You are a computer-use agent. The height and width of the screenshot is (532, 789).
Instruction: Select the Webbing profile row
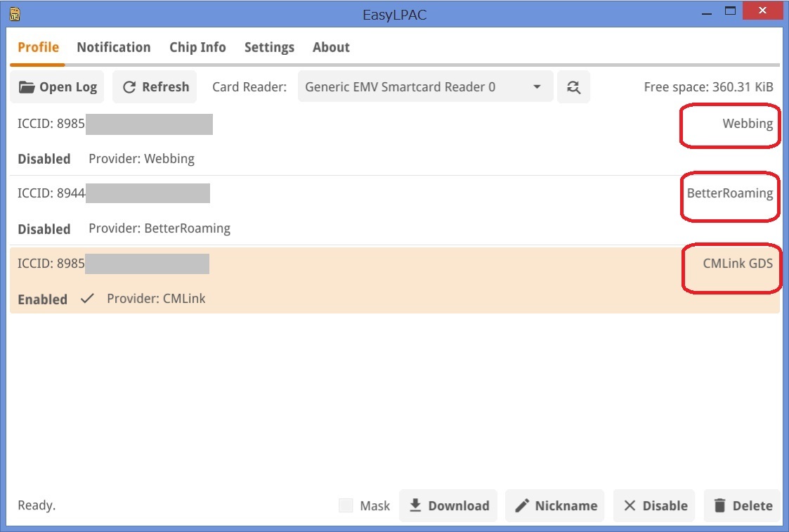tap(351, 141)
